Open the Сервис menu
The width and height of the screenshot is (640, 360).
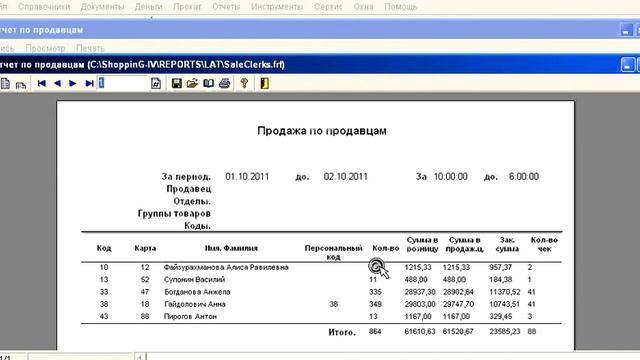point(328,7)
